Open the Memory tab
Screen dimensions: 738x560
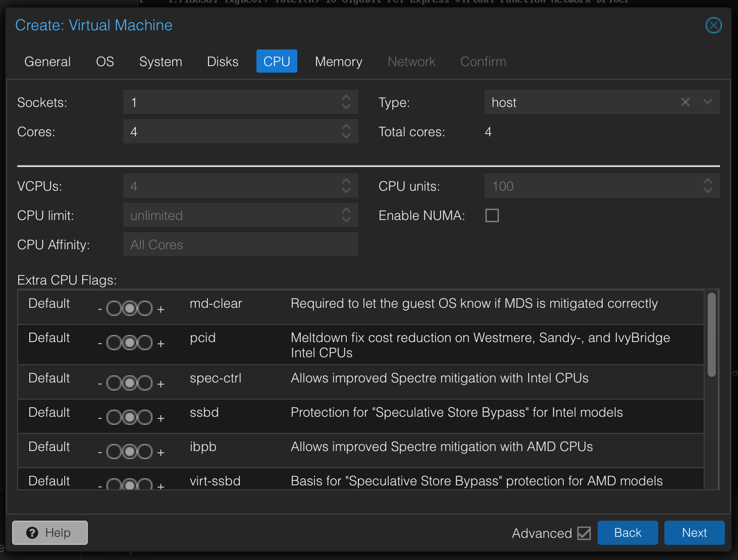[339, 62]
